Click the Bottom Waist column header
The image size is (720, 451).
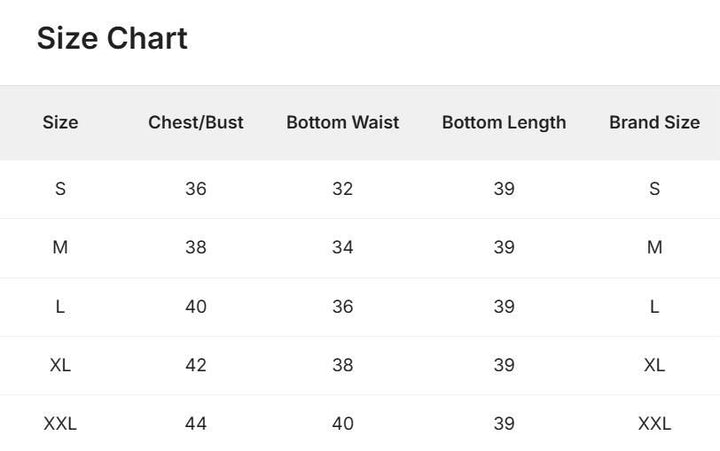click(342, 122)
